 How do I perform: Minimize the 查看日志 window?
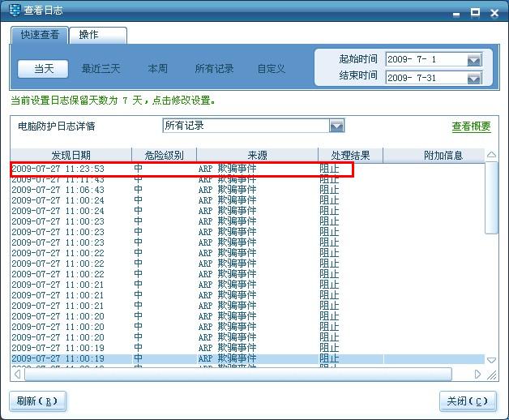[456, 14]
